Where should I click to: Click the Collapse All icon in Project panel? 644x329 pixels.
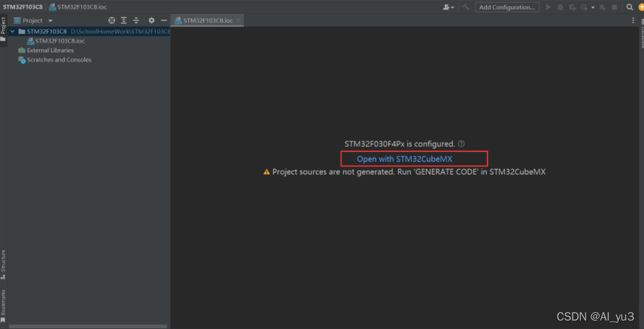[x=137, y=20]
